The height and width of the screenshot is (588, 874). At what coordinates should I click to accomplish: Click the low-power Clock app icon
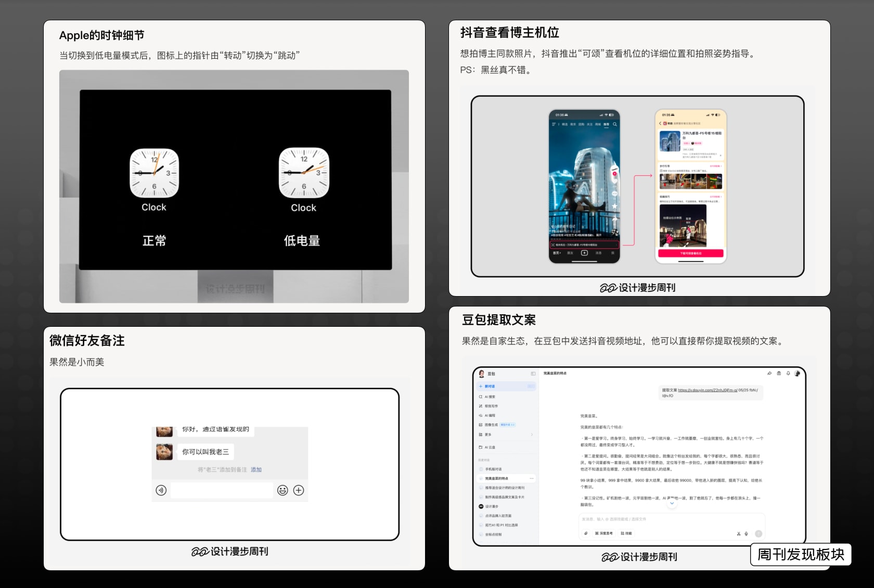(304, 173)
